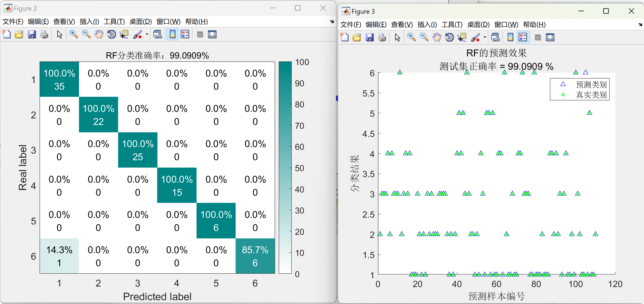
Task: Toggle legend off in Figure 3 toolbar
Action: (523, 37)
